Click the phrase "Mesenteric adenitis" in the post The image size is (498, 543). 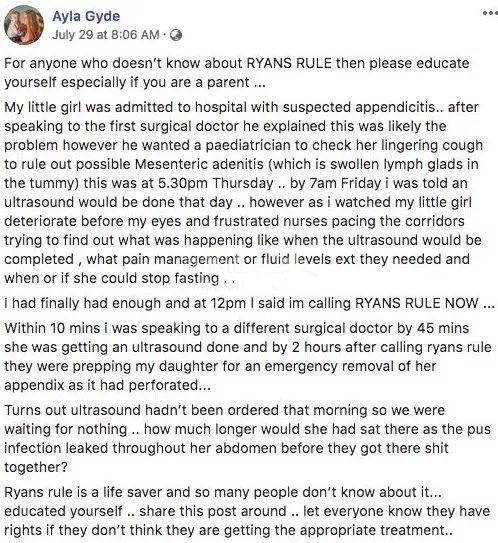[x=199, y=164]
